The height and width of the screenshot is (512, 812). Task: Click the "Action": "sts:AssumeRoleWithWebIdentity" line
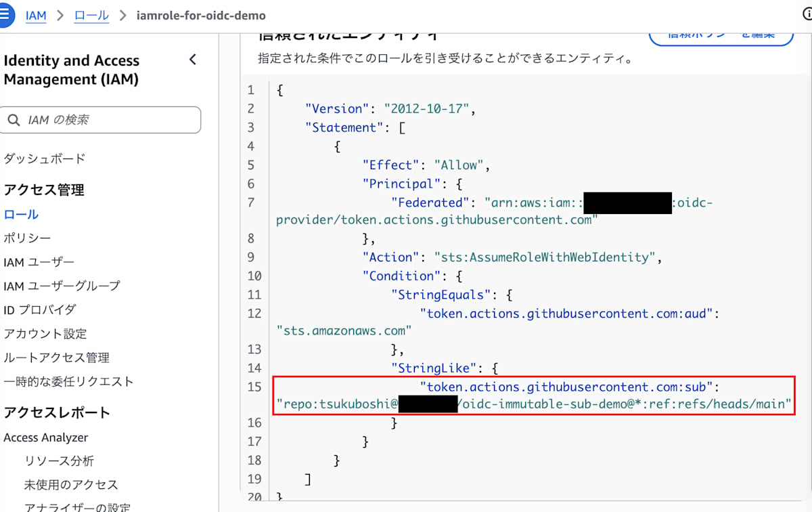pos(512,257)
